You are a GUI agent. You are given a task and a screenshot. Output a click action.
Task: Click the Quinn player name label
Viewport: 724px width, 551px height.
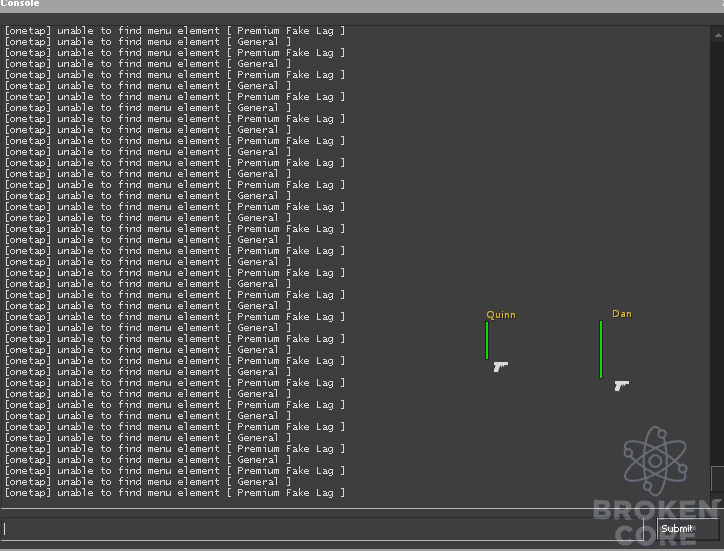click(x=501, y=315)
